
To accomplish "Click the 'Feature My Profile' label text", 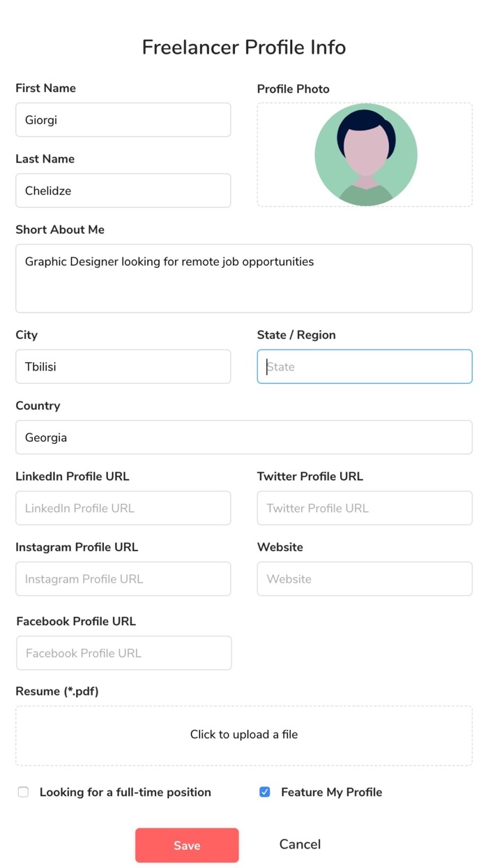I will [x=331, y=792].
